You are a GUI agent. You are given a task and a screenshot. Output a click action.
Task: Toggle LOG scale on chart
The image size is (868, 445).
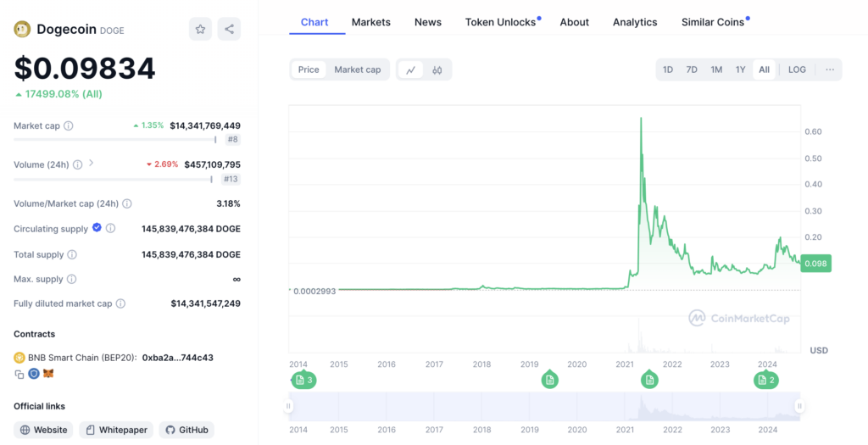[797, 70]
